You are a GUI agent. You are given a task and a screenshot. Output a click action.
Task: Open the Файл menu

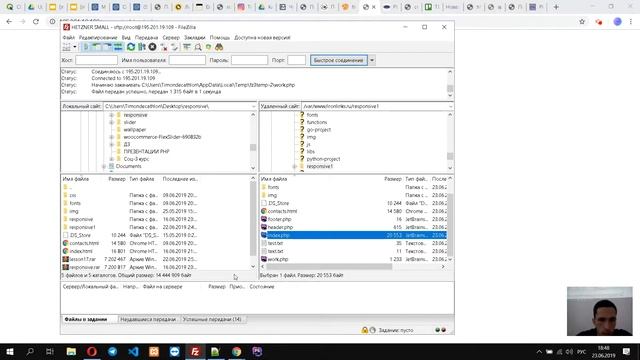(68, 38)
